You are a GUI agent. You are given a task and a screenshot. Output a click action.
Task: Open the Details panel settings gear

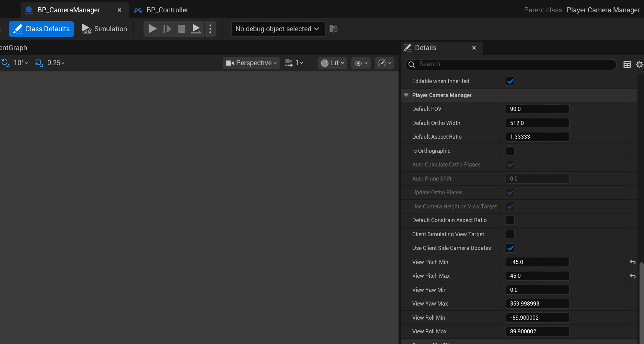pos(639,65)
